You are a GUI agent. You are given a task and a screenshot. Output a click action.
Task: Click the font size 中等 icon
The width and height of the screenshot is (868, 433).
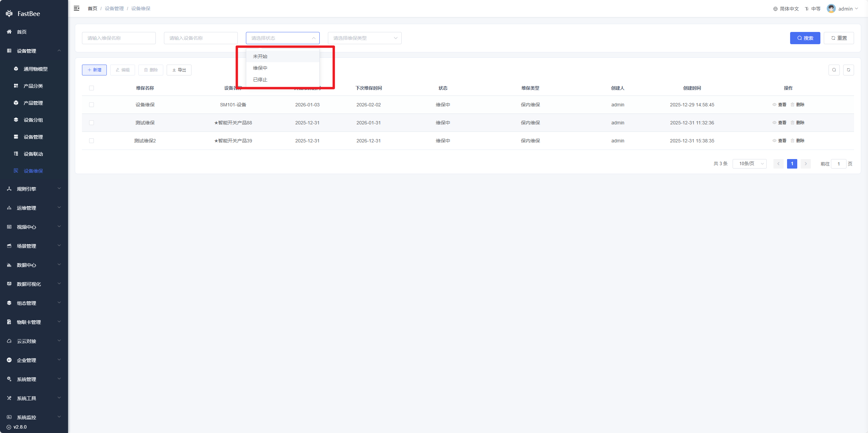(x=806, y=9)
